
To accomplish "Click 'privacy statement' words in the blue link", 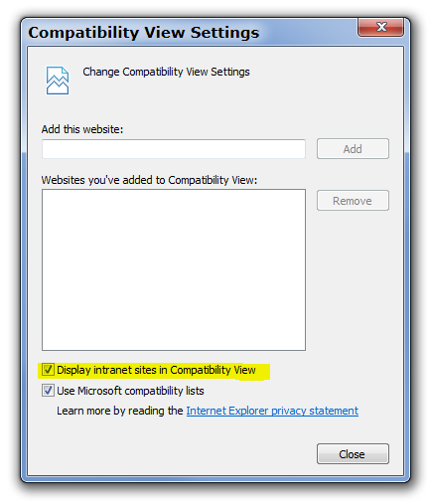I will click(x=315, y=411).
